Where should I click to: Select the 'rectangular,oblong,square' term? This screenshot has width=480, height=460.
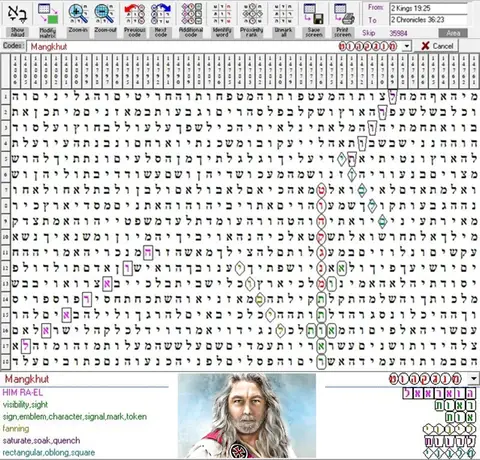[x=49, y=453]
